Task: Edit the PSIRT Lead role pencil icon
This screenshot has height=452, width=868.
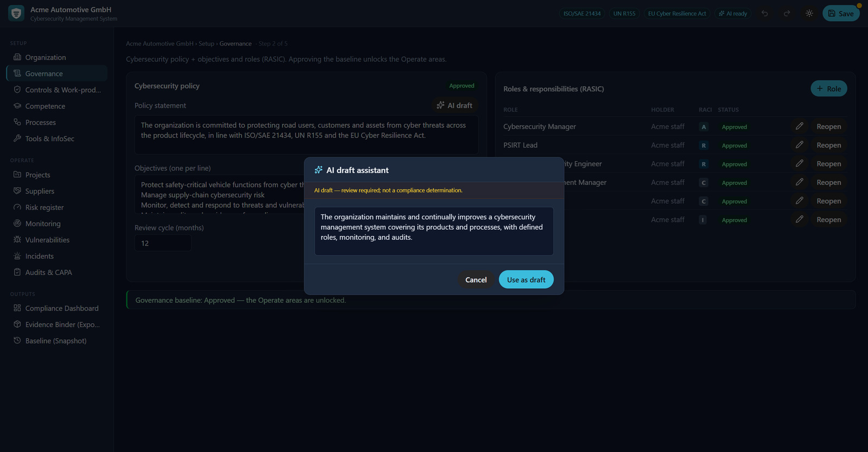Action: click(x=799, y=145)
